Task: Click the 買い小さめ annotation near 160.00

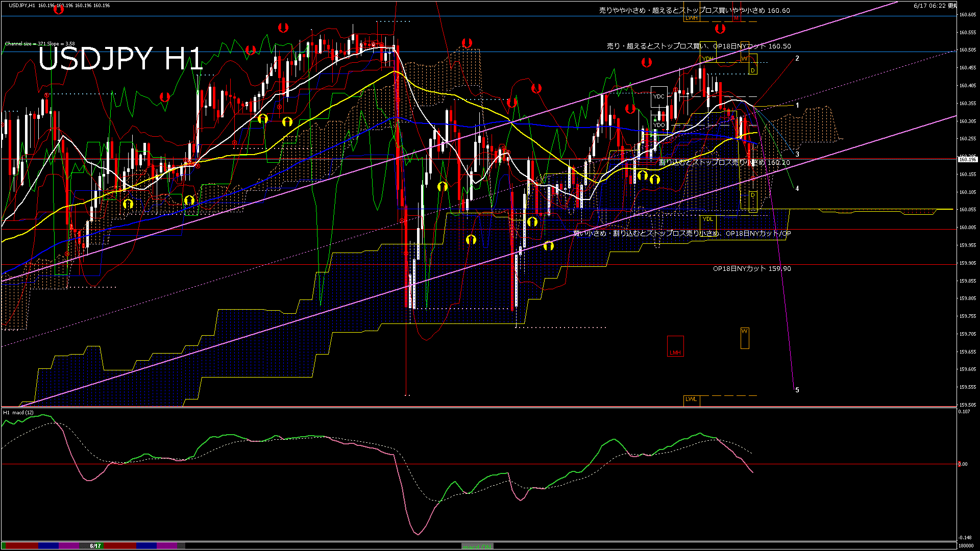Action: point(682,234)
